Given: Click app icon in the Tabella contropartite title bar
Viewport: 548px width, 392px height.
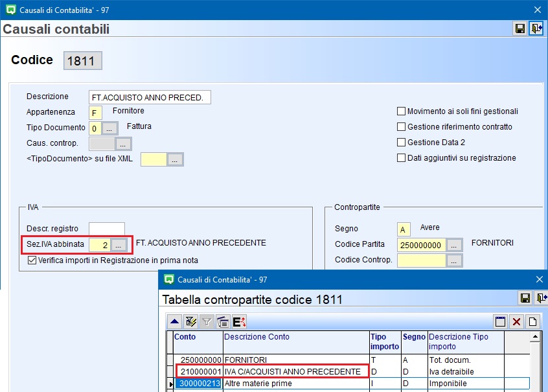Looking at the screenshot, I should [169, 279].
